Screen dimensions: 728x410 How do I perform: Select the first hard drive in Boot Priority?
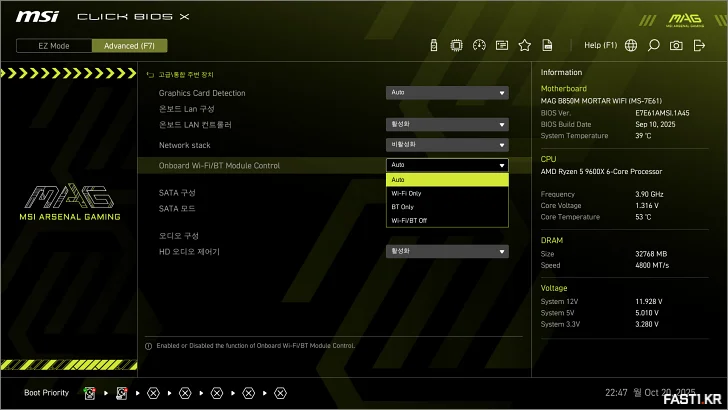point(89,393)
